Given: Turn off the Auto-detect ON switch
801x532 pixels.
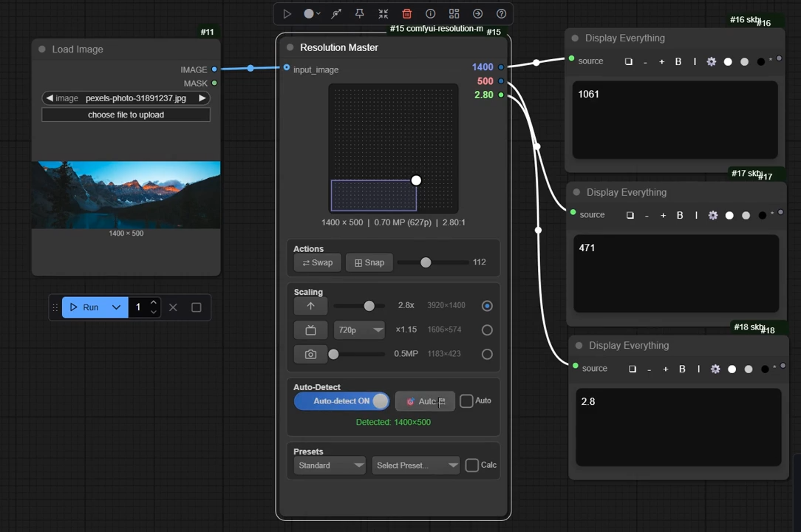Looking at the screenshot, I should coord(341,401).
